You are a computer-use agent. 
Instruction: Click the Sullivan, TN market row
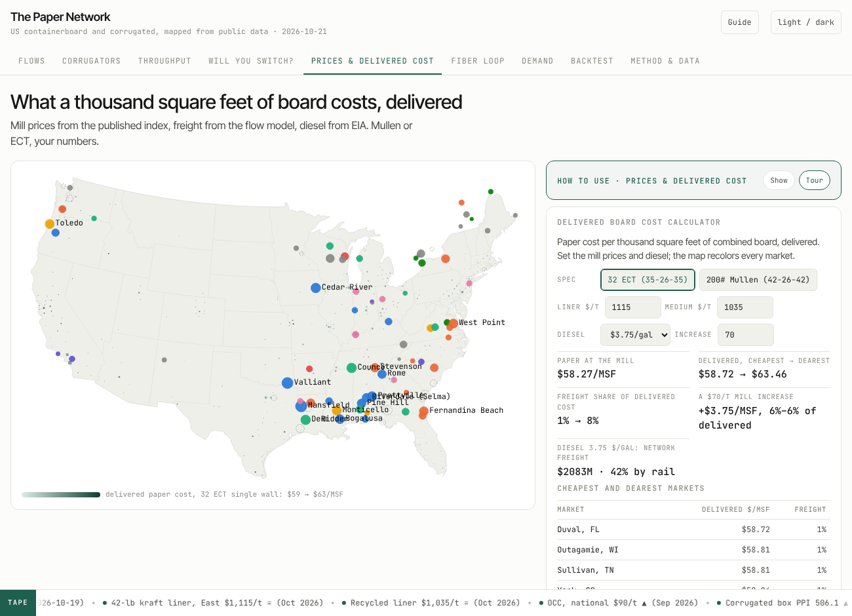pos(693,570)
